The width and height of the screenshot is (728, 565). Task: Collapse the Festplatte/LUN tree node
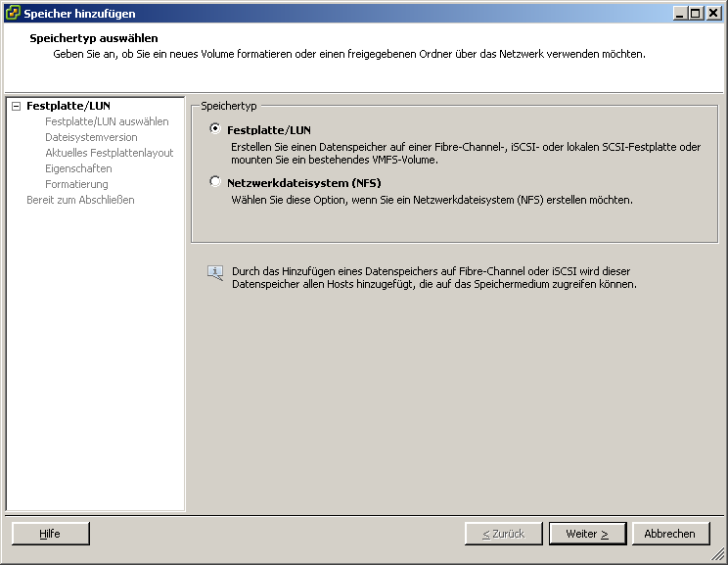[x=16, y=107]
